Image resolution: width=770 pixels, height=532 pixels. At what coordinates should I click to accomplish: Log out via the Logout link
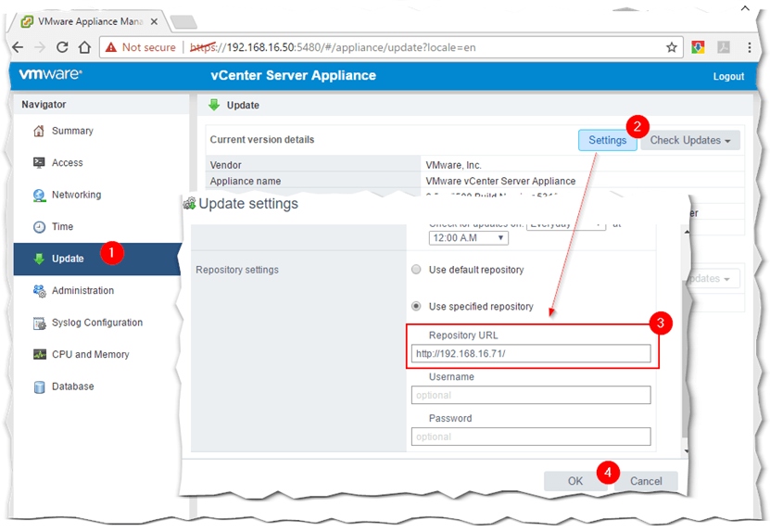coord(728,77)
